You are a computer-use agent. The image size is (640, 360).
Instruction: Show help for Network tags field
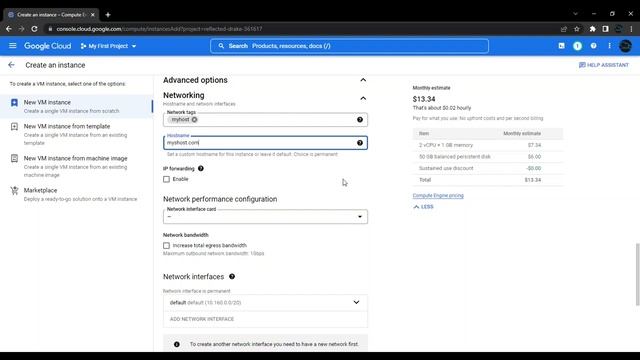(360, 120)
